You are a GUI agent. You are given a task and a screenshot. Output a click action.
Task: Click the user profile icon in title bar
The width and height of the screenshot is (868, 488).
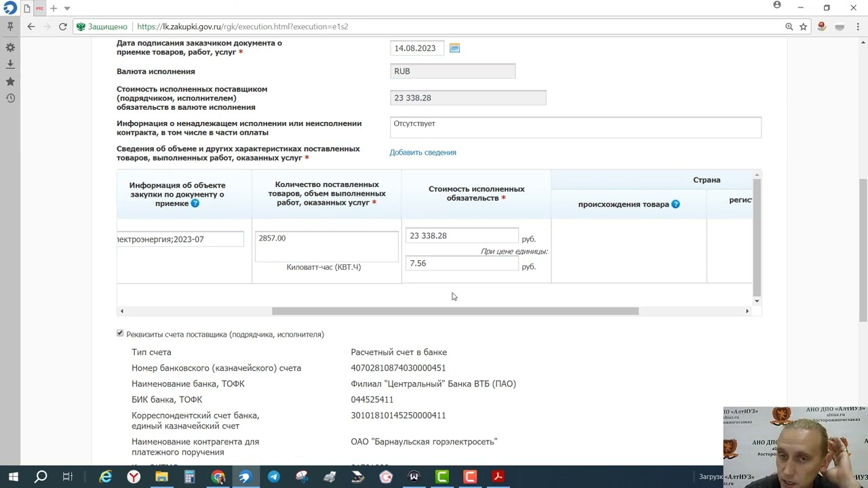[x=777, y=5]
